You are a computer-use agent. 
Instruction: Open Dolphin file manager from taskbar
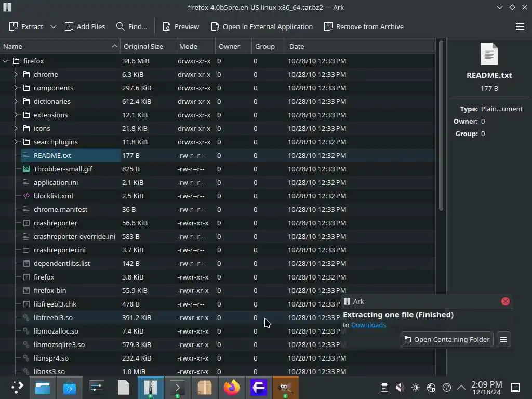point(43,388)
